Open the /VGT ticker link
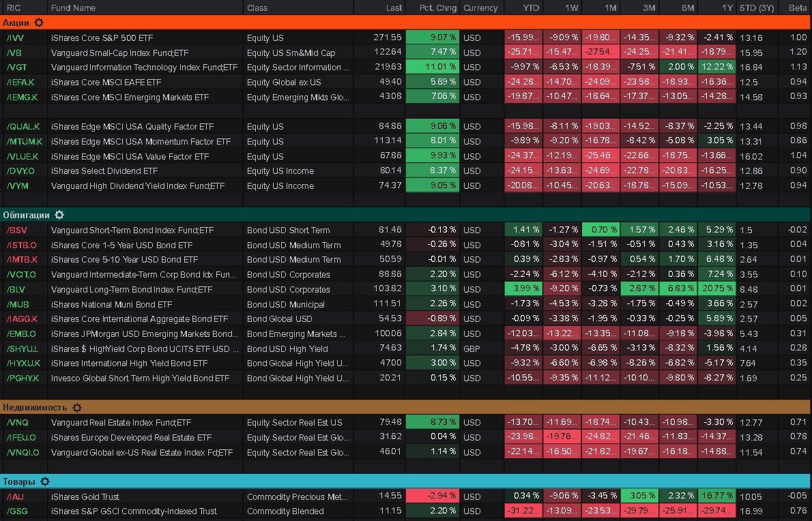Viewport: 812px width, 521px height. coord(16,68)
